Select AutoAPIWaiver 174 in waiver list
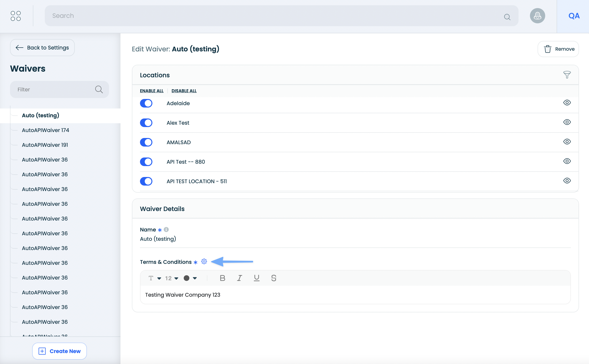 pos(45,130)
